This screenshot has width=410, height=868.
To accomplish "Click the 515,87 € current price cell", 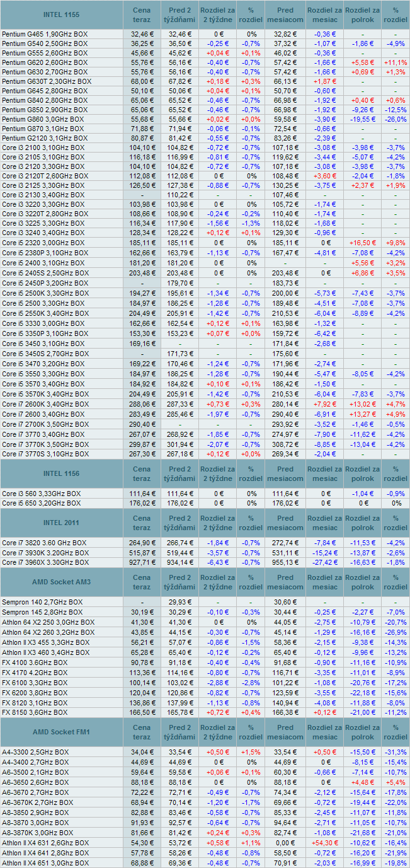I will click(142, 552).
